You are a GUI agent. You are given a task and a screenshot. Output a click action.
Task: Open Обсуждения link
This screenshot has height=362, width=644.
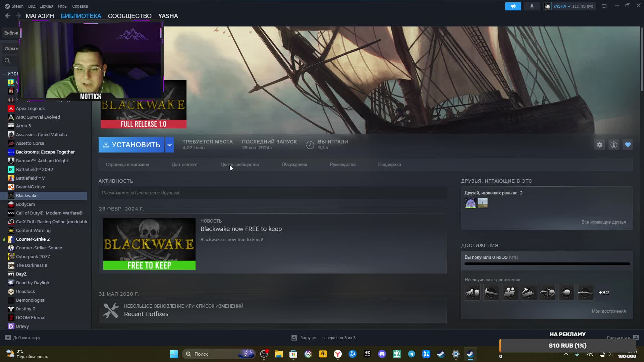tap(294, 164)
